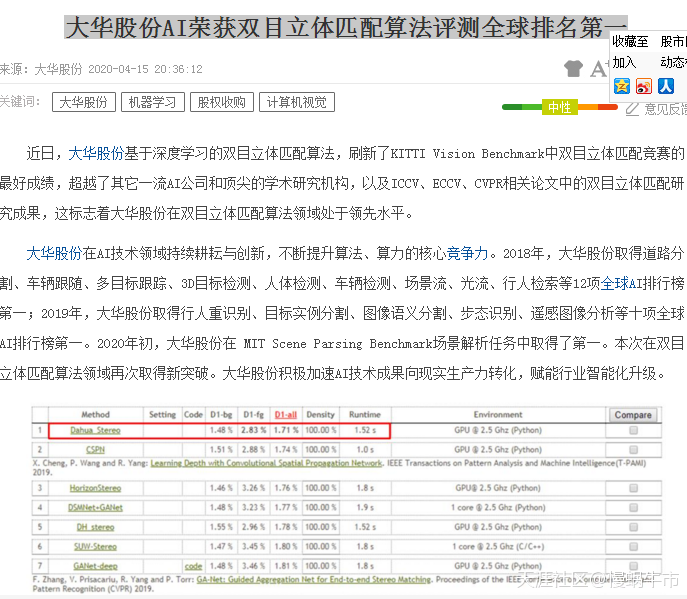Click the 1.74 % value in CSPN row
The height and width of the screenshot is (599, 687).
point(286,450)
